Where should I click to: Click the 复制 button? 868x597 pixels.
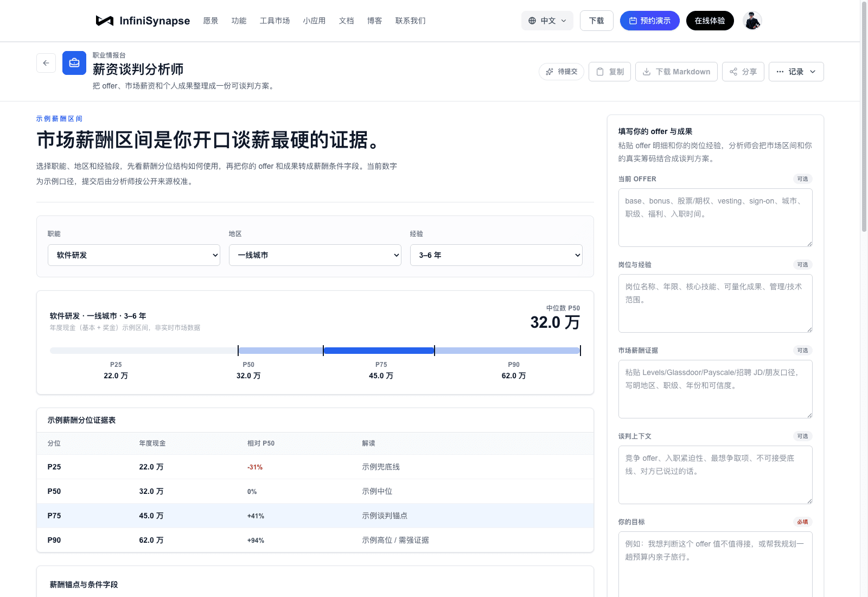tap(610, 72)
